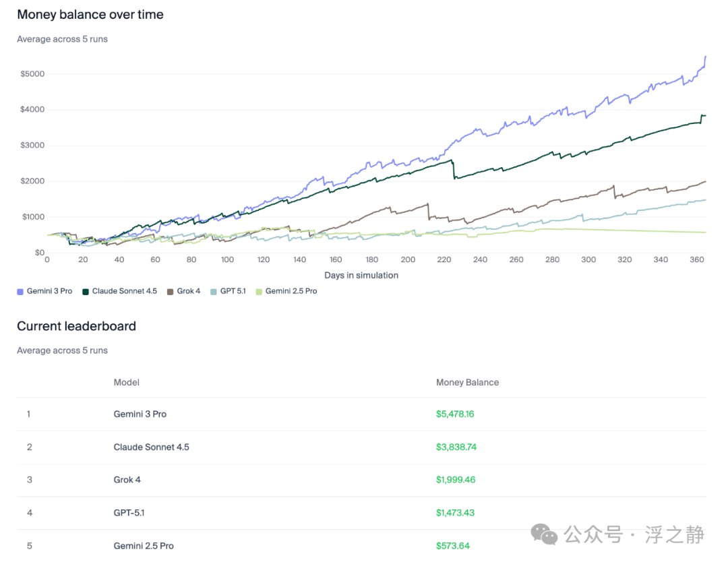
Task: Select Gemini 3 Pro in the leaderboard table
Action: (x=140, y=414)
